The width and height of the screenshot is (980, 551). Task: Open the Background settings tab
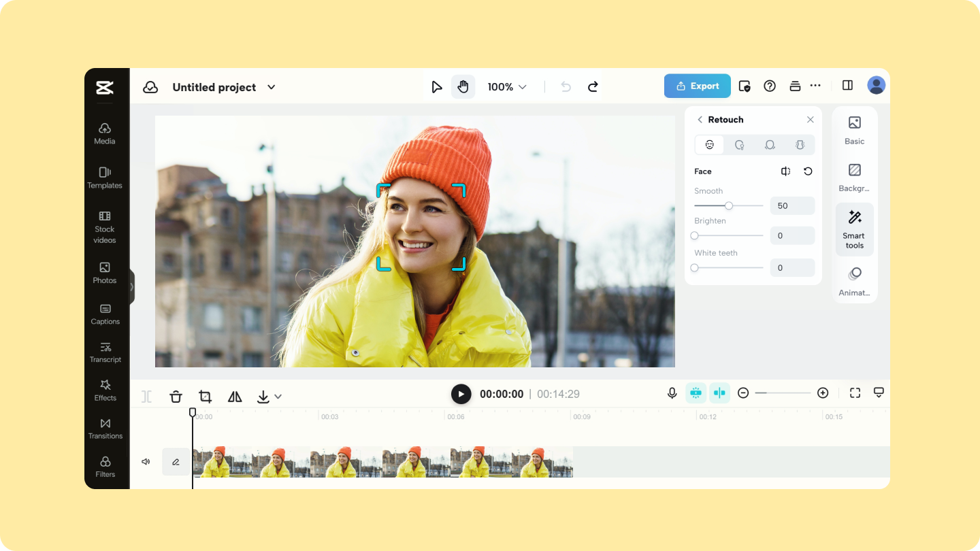(855, 178)
